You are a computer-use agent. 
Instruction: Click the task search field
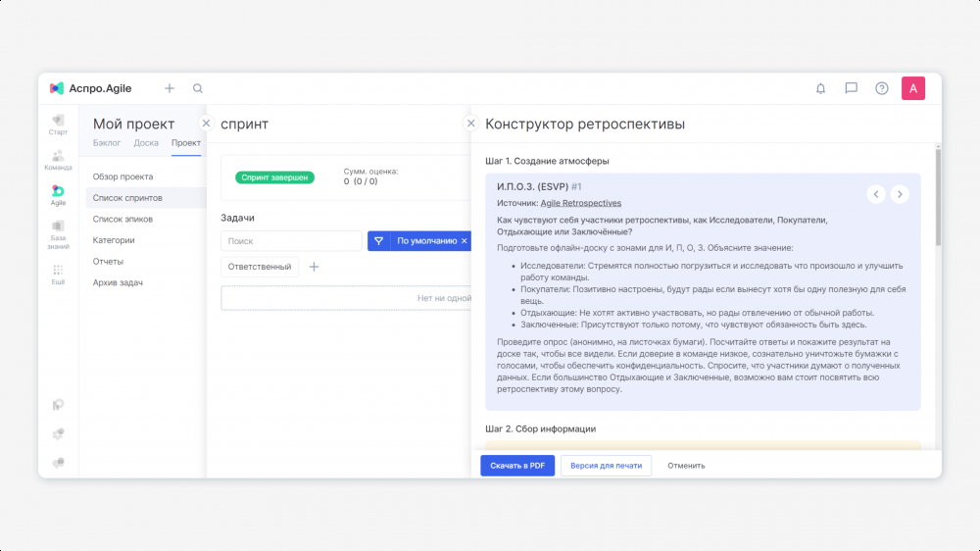coord(291,241)
